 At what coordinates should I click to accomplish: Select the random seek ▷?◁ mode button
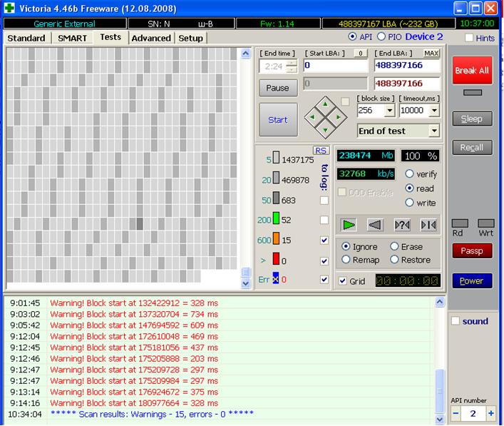point(402,225)
